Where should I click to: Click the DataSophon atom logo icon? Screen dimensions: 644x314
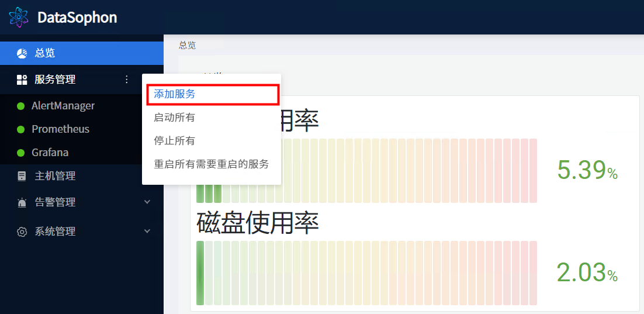click(19, 18)
